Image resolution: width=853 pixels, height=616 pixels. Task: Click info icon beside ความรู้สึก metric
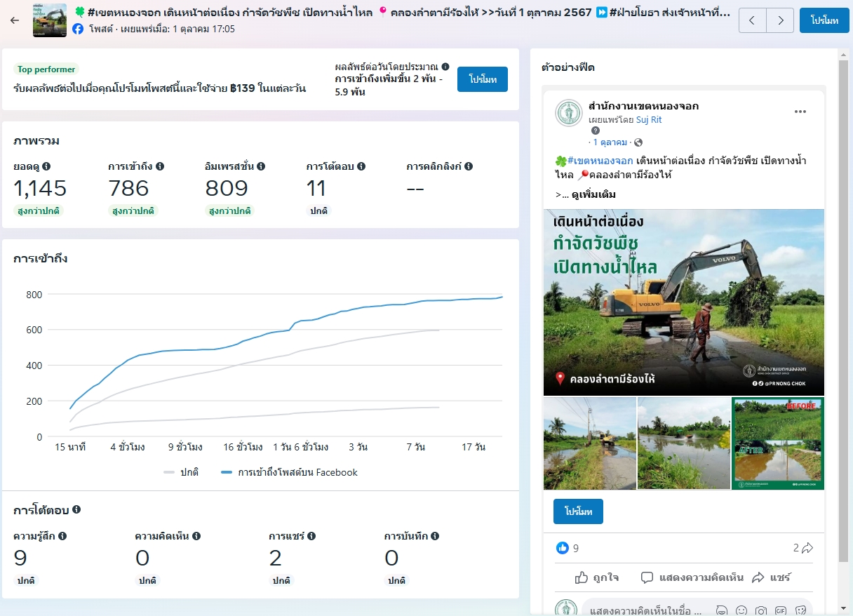coord(62,536)
